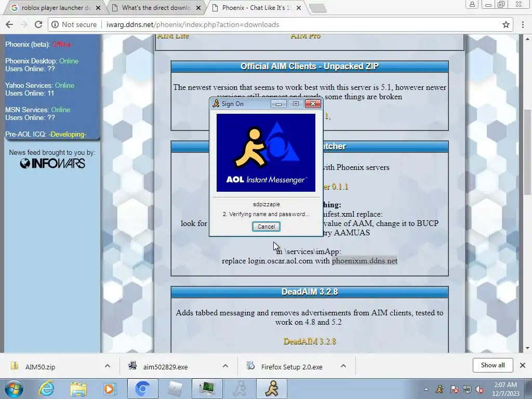Screen dimensions: 532x399
Task: Select the Phoenix - Chat Like It's tab
Action: coord(257,7)
